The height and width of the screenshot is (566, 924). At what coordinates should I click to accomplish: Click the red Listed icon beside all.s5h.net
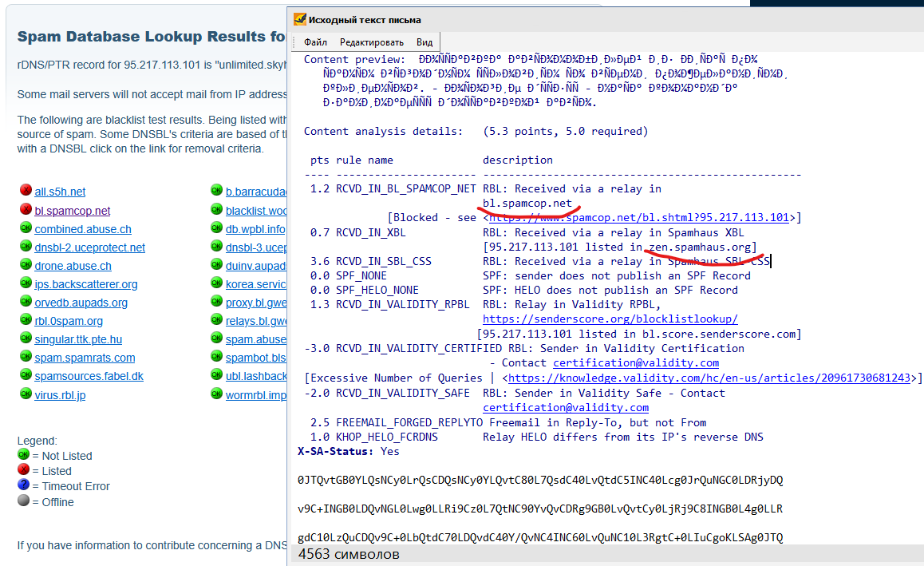click(x=25, y=191)
